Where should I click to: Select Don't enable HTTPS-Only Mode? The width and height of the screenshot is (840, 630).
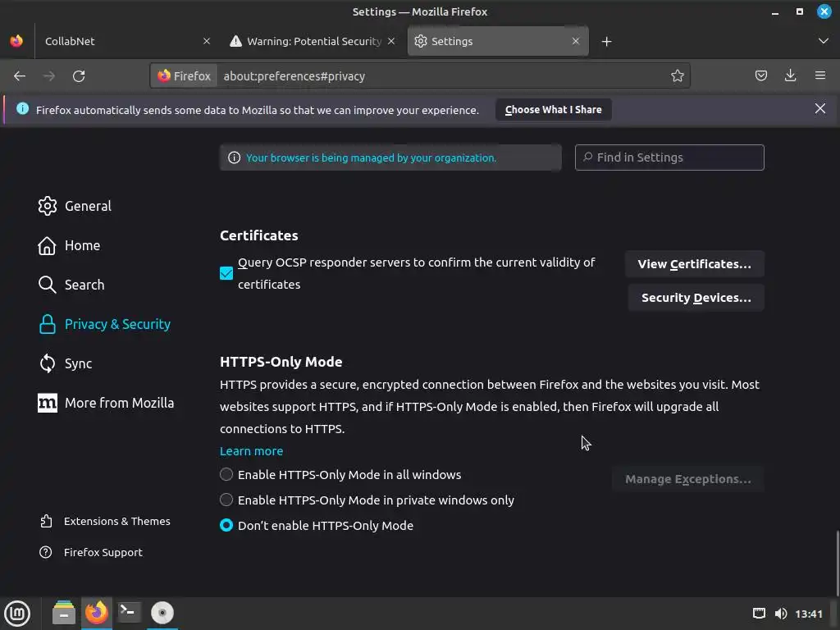coord(226,526)
